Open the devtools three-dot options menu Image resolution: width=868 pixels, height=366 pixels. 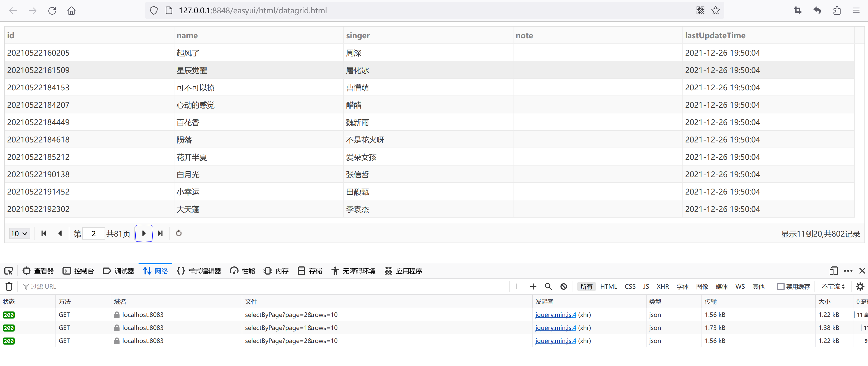click(848, 271)
